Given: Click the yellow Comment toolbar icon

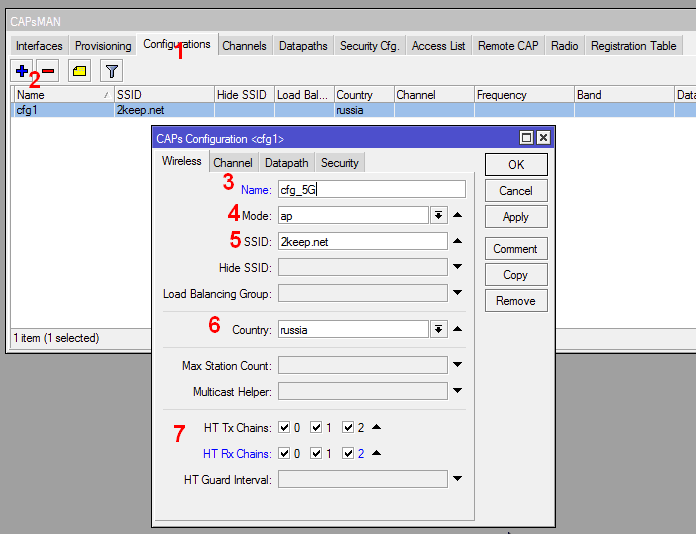Looking at the screenshot, I should coord(79,71).
